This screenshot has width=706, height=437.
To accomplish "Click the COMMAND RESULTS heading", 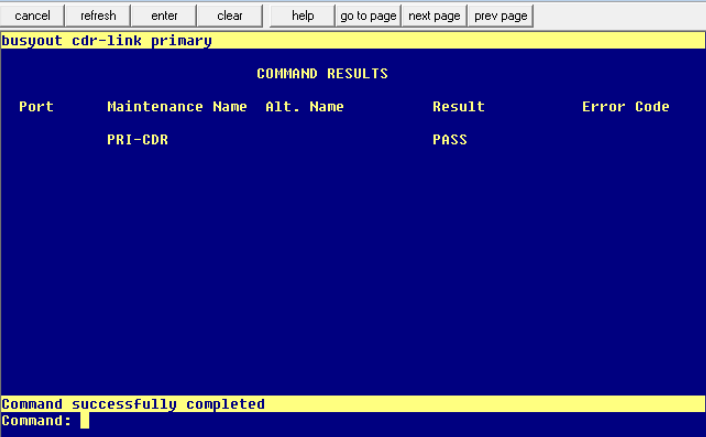I will click(322, 73).
